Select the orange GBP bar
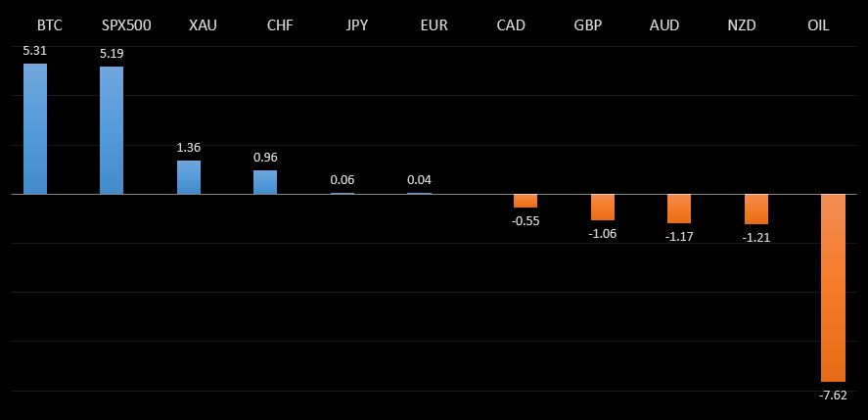The width and height of the screenshot is (868, 420). tap(603, 207)
